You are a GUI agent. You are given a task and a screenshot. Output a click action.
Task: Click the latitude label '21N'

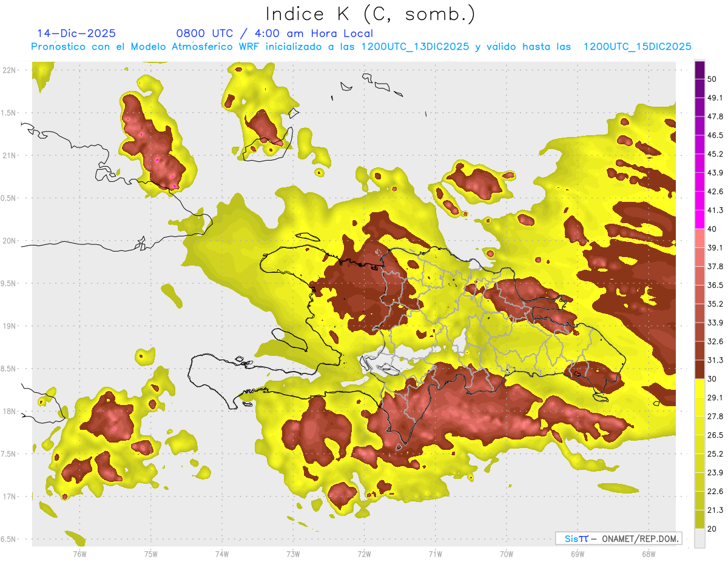coord(9,156)
